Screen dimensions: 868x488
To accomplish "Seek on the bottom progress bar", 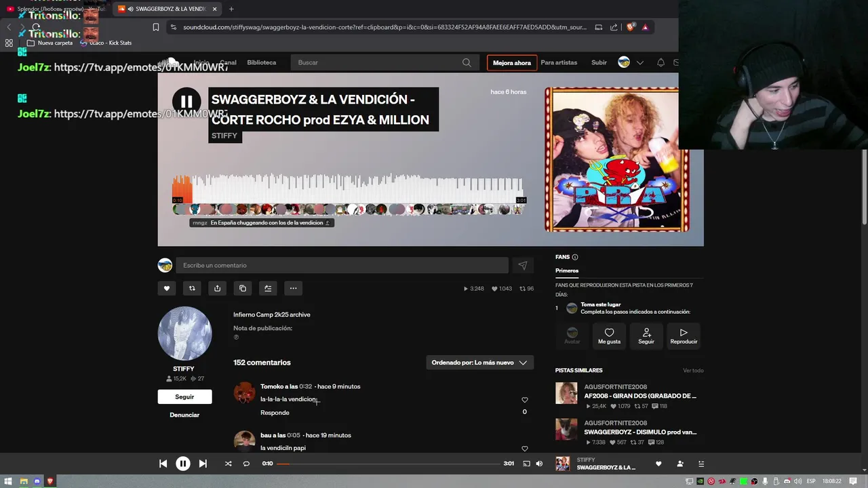I will pyautogui.click(x=388, y=464).
